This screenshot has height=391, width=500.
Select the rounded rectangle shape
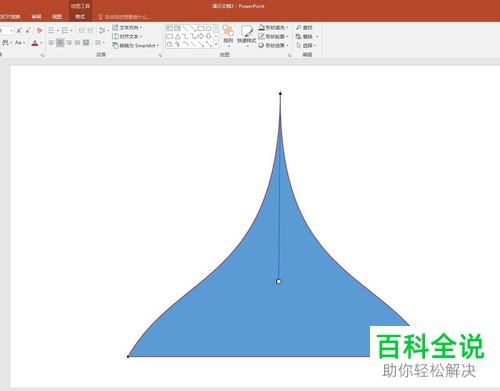coord(169,36)
